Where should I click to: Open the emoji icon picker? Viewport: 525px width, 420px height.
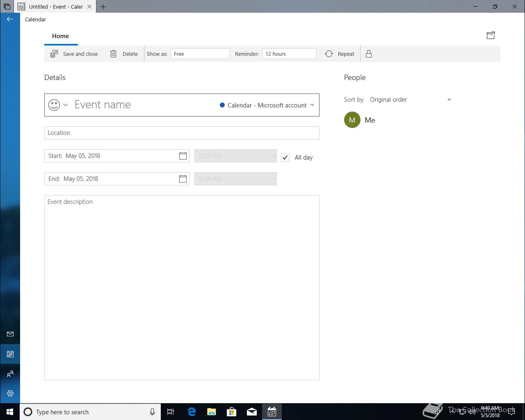coord(58,105)
